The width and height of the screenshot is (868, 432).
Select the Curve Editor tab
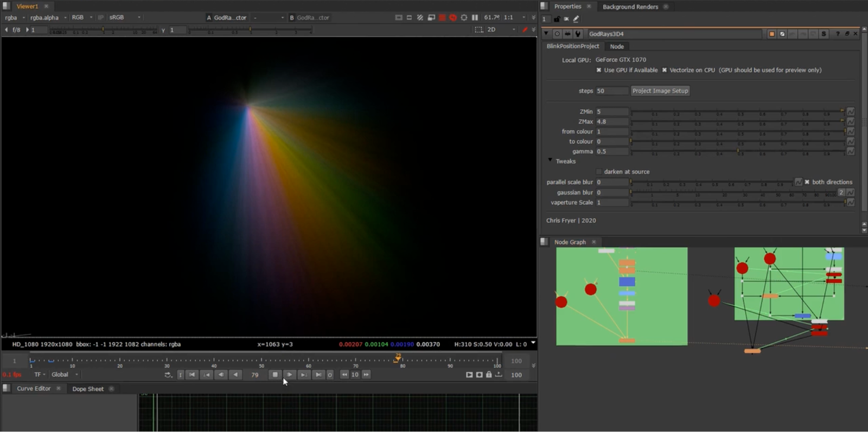[34, 389]
